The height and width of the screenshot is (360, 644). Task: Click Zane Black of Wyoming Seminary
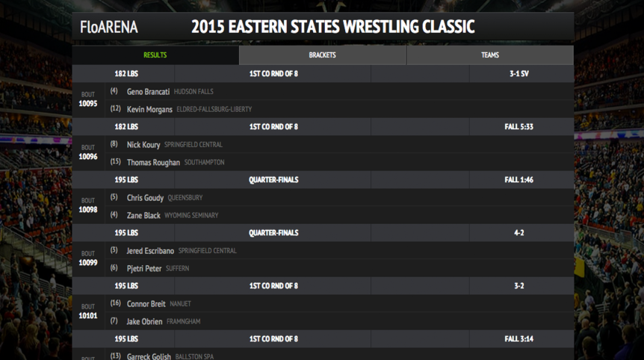(x=143, y=215)
